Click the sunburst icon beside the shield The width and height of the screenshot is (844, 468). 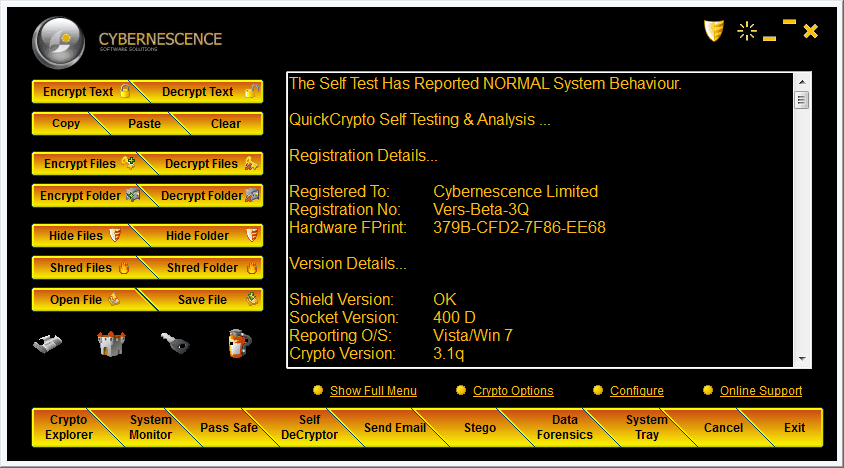[747, 31]
